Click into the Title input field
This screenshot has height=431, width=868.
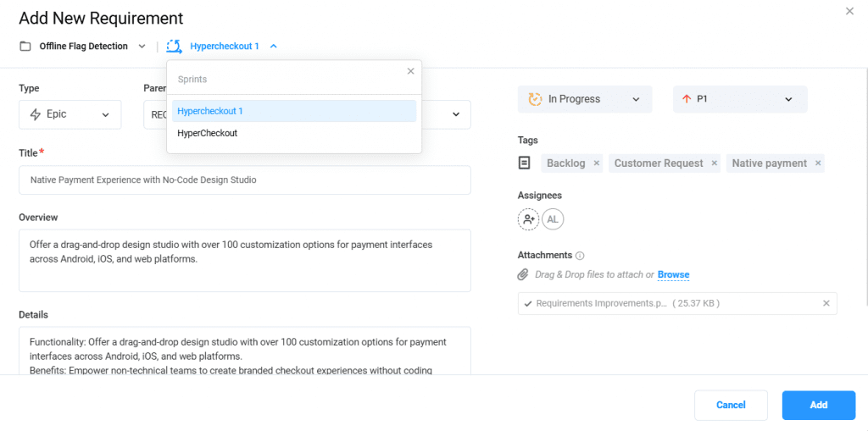click(244, 180)
